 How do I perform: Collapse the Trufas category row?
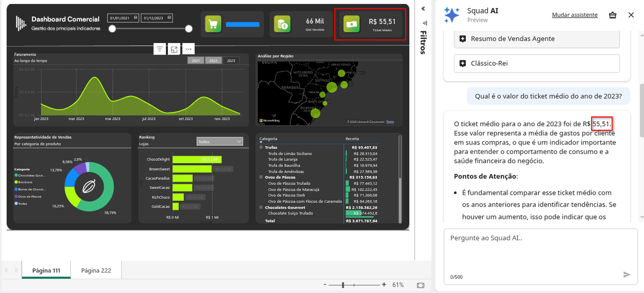261,147
